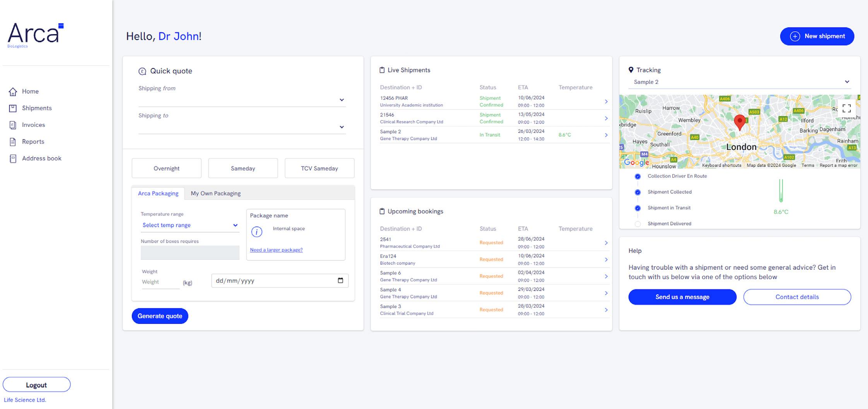Open the Select temp range dropdown
The image size is (868, 409).
(190, 225)
